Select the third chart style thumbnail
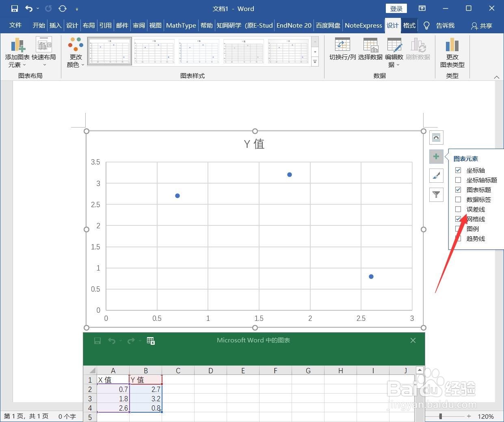The image size is (504, 422). 199,51
